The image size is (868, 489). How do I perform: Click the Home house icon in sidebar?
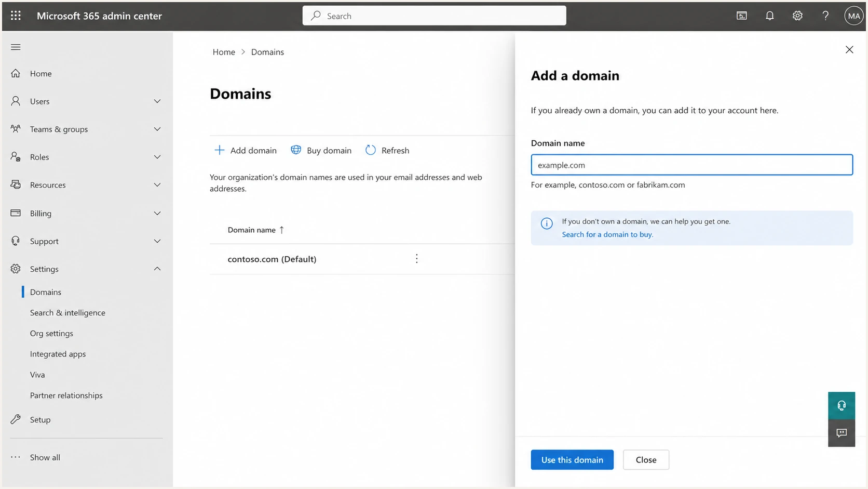click(x=16, y=73)
